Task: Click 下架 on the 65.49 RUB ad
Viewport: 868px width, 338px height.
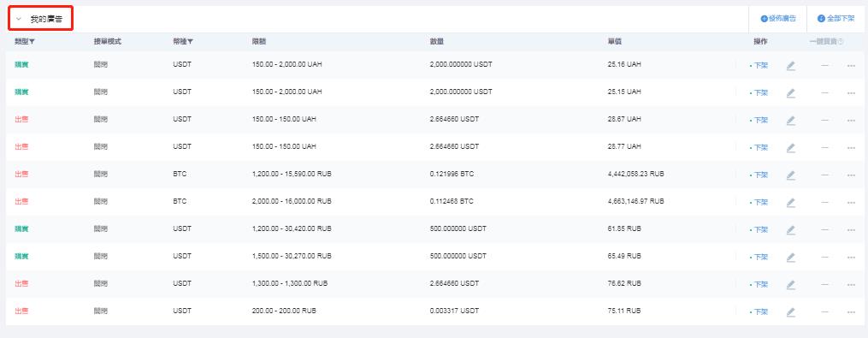Action: click(760, 257)
